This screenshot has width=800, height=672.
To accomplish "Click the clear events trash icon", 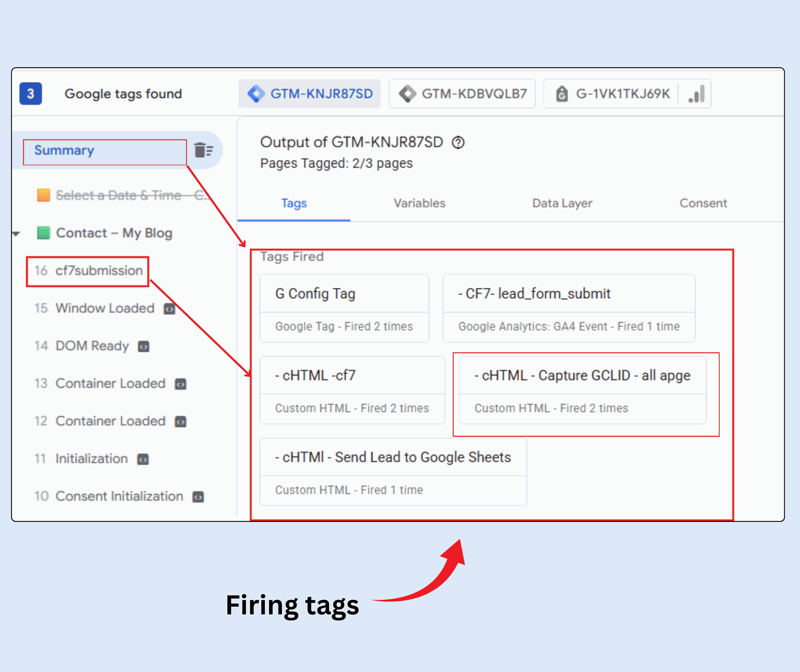I will [x=203, y=150].
